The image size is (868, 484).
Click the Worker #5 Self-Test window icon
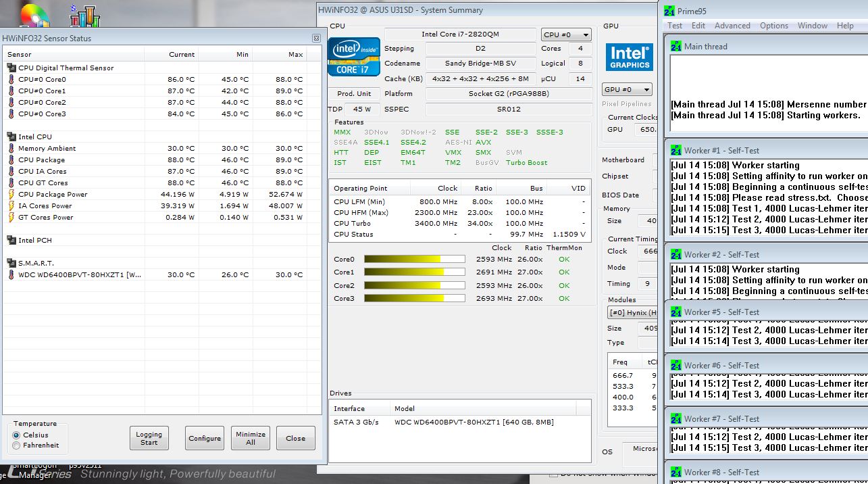[x=676, y=312]
